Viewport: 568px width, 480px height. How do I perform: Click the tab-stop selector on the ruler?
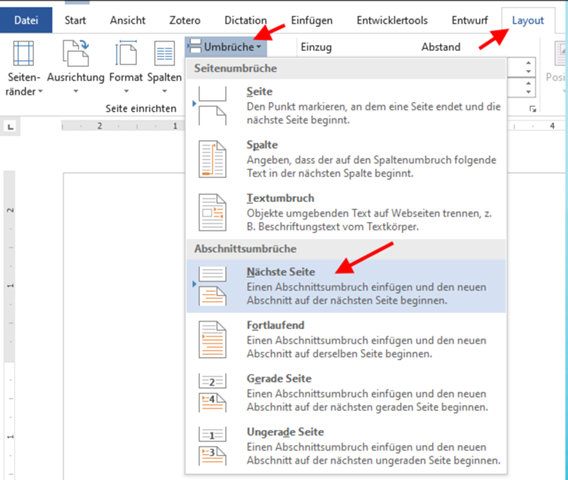tap(10, 127)
